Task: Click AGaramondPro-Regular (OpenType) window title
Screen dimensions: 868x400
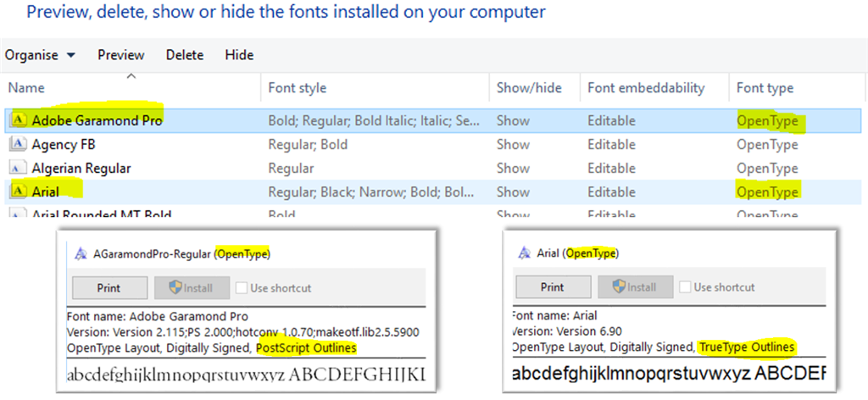Action: pyautogui.click(x=181, y=254)
